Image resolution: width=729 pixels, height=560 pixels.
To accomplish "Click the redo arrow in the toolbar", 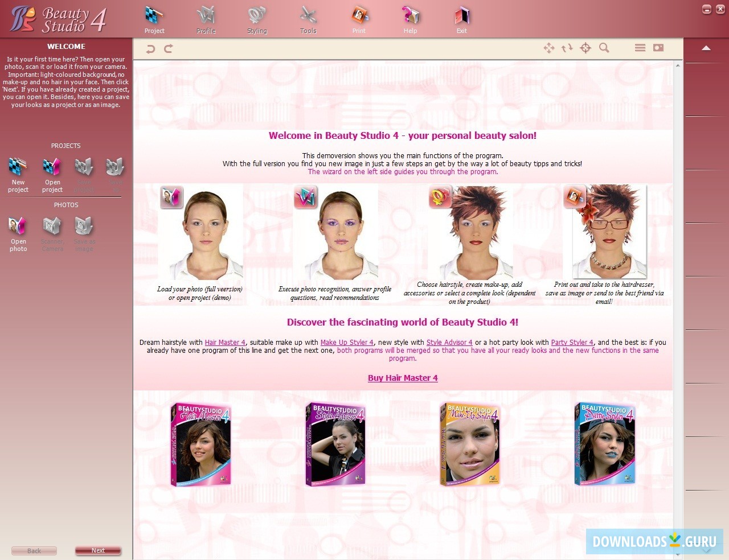I will [169, 49].
